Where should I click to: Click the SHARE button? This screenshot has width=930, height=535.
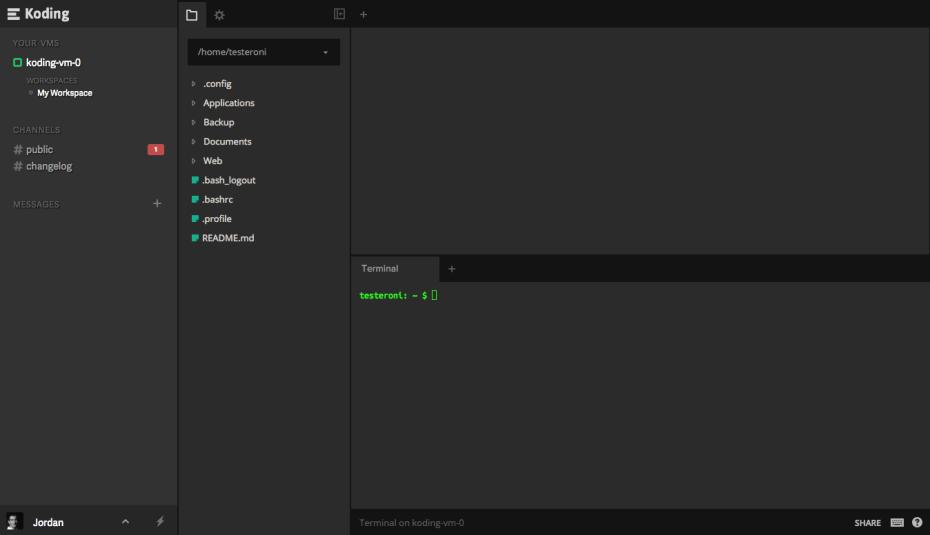click(x=867, y=523)
